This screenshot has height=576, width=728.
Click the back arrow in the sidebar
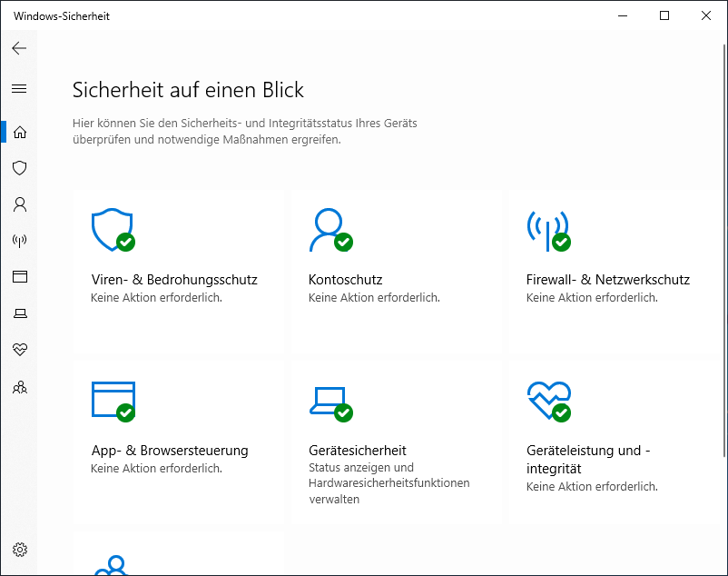19,48
